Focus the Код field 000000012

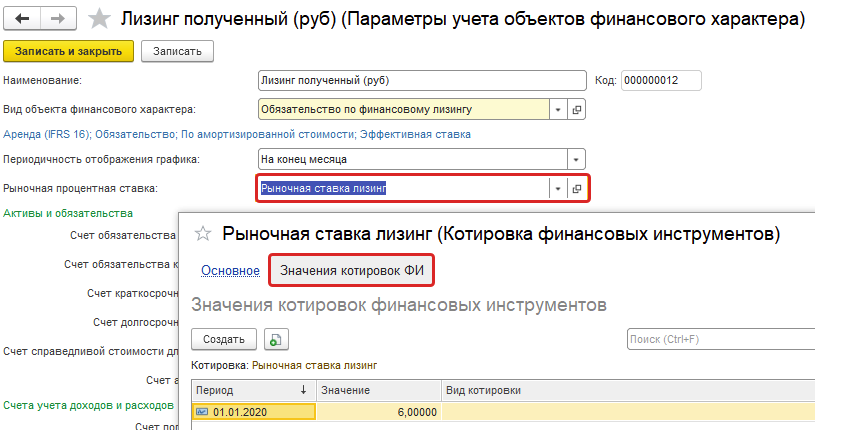661,81
